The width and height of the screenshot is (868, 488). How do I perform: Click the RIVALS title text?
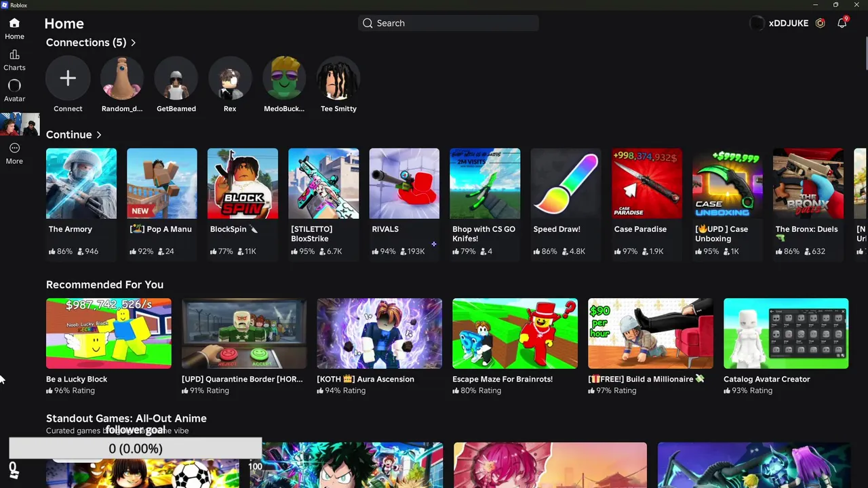pyautogui.click(x=385, y=229)
